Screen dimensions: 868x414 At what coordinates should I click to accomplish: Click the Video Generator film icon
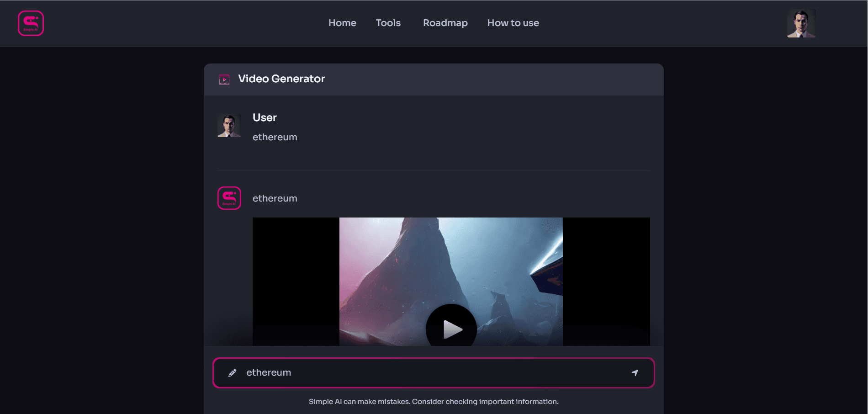(224, 79)
